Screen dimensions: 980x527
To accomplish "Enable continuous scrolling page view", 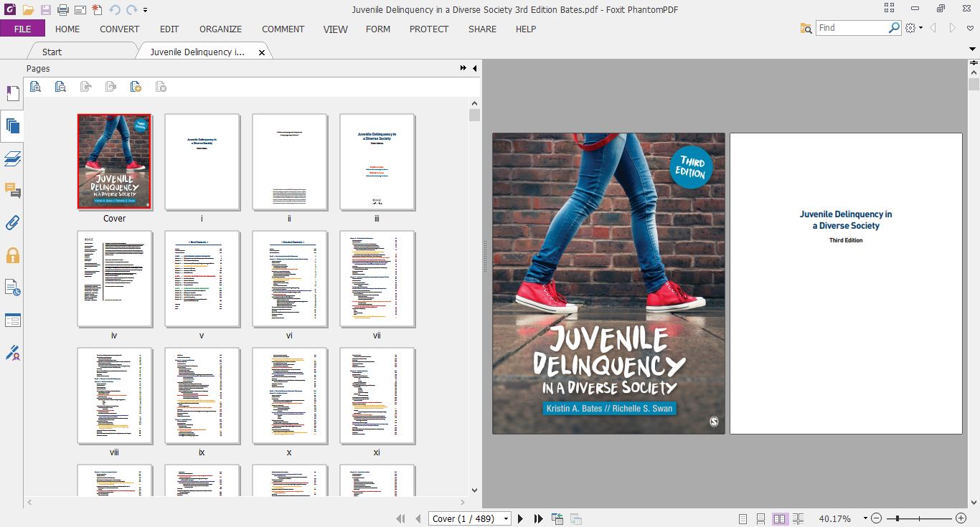I will 760,518.
